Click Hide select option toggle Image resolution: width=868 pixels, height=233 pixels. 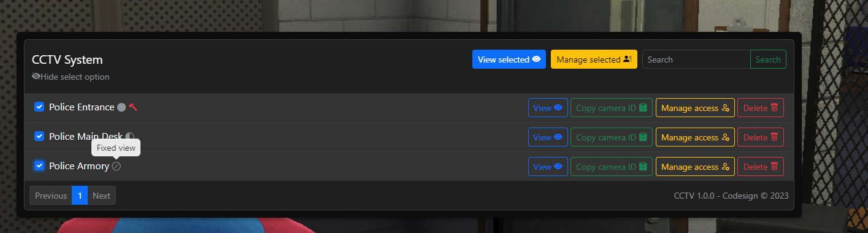point(71,77)
